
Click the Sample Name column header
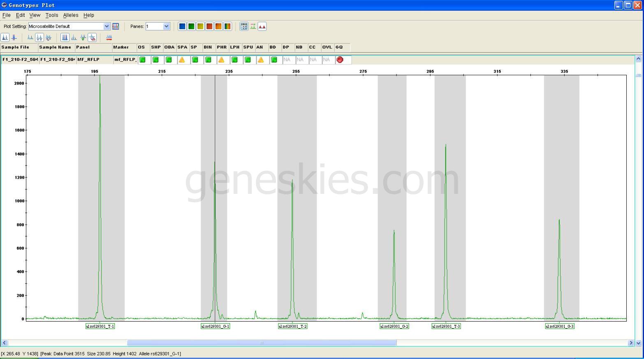click(55, 47)
